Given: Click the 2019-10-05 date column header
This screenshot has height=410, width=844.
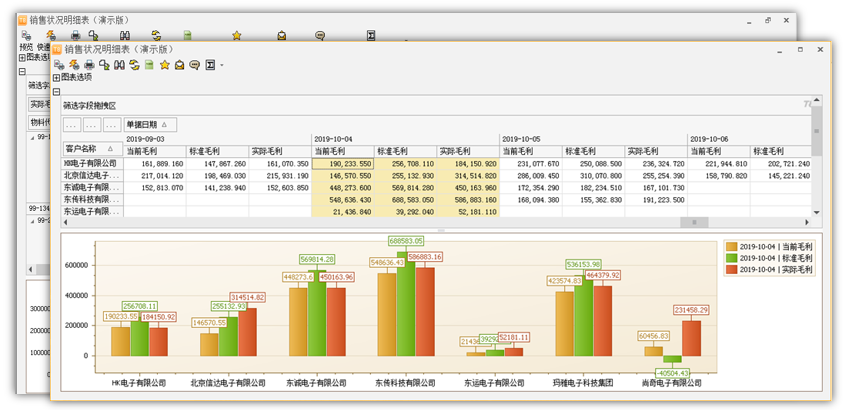Looking at the screenshot, I should tap(520, 139).
